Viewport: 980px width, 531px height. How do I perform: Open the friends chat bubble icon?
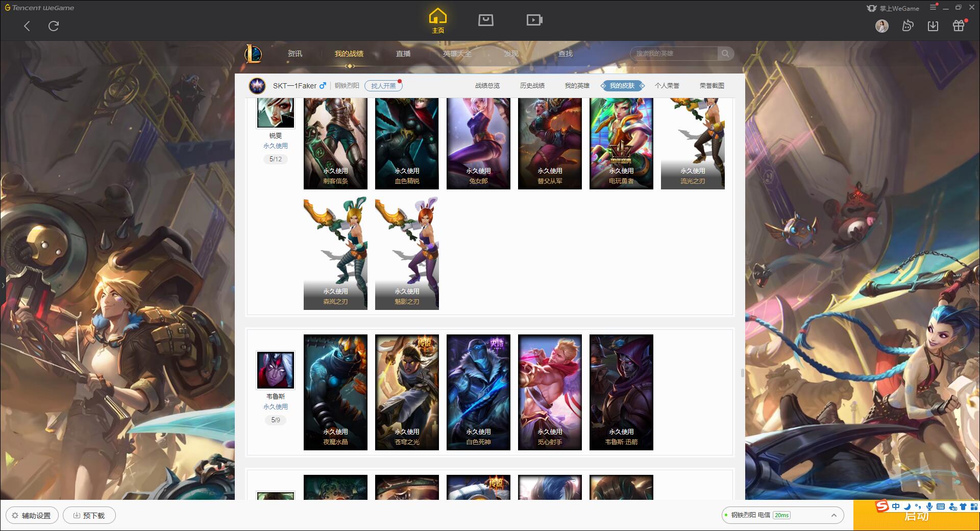click(908, 26)
